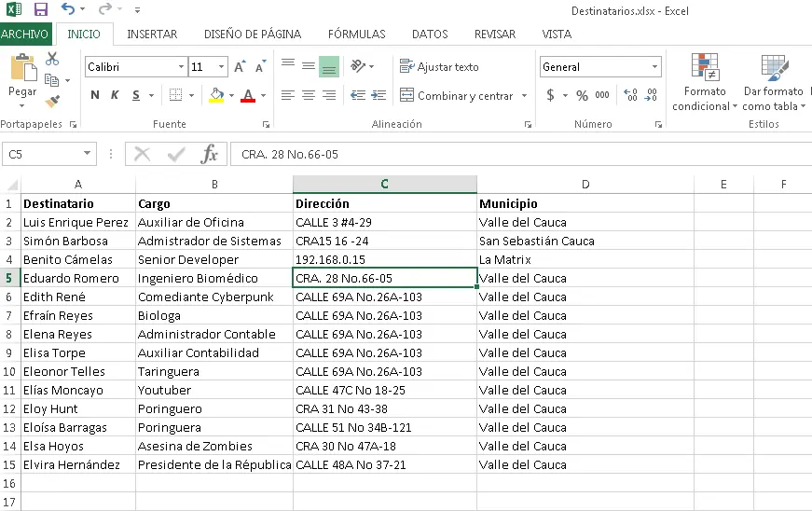Click the Cut scissors icon
Screen dimensions: 812x511
coord(52,59)
